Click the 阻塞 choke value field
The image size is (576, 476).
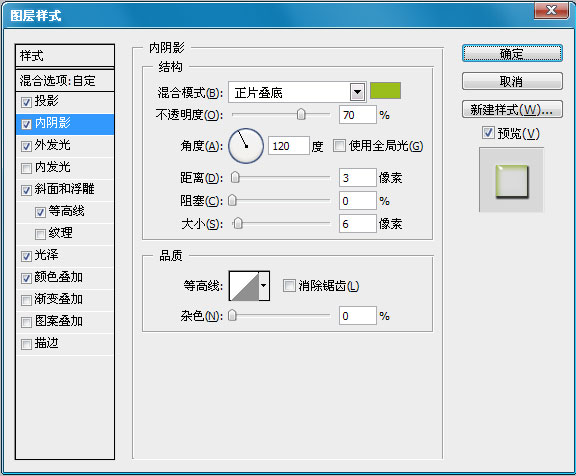coord(358,201)
